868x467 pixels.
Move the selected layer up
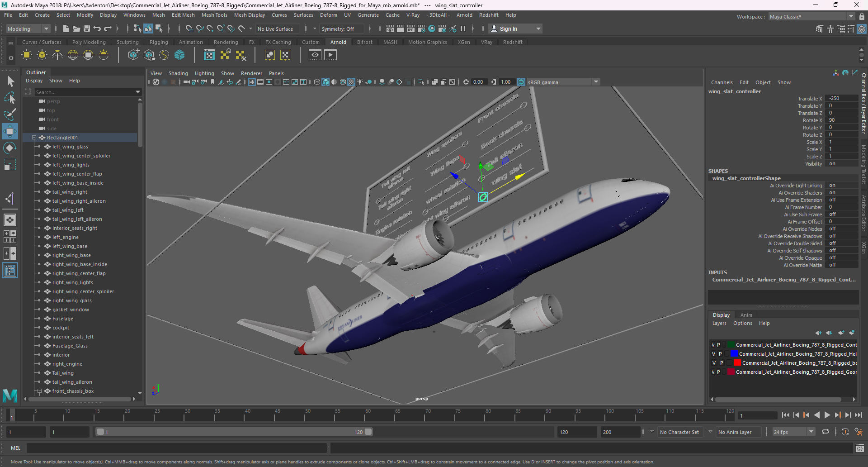818,333
